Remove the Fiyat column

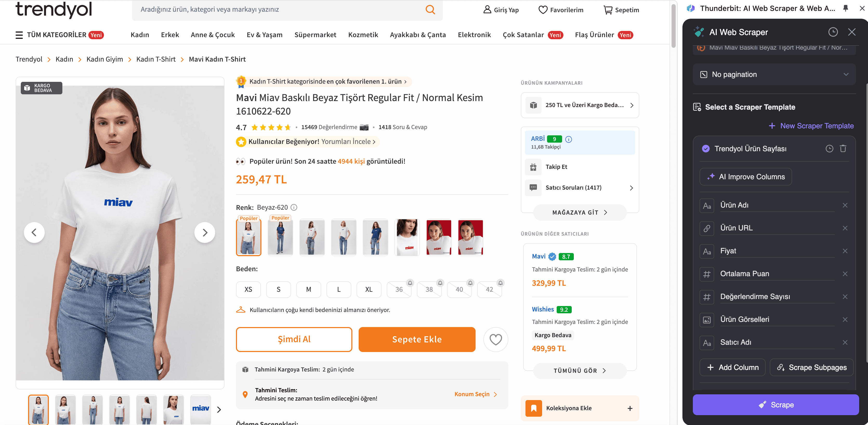[845, 251]
